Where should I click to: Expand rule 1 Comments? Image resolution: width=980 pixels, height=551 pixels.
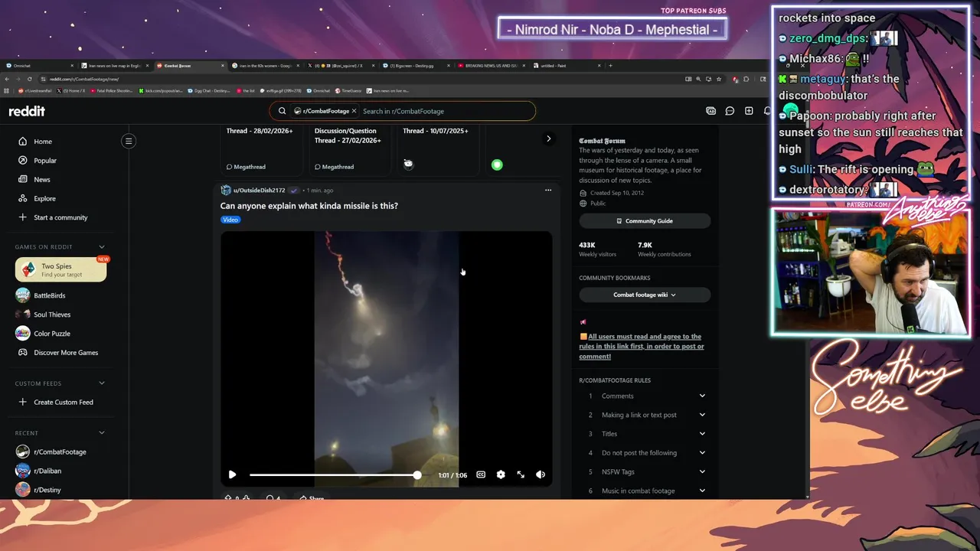point(645,396)
